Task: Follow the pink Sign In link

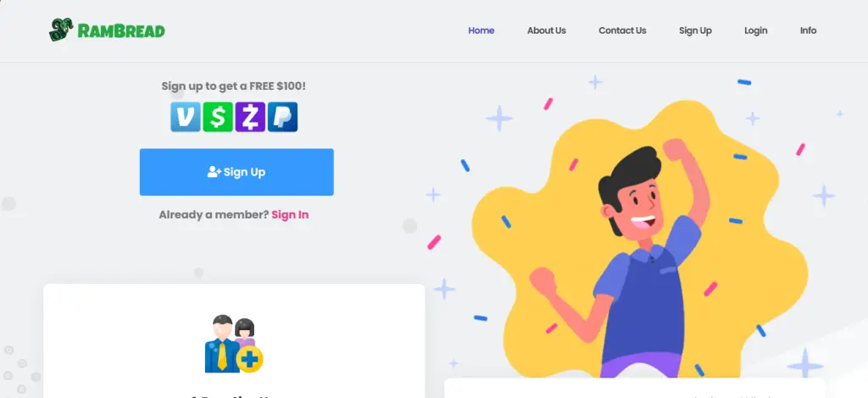Action: coord(290,214)
